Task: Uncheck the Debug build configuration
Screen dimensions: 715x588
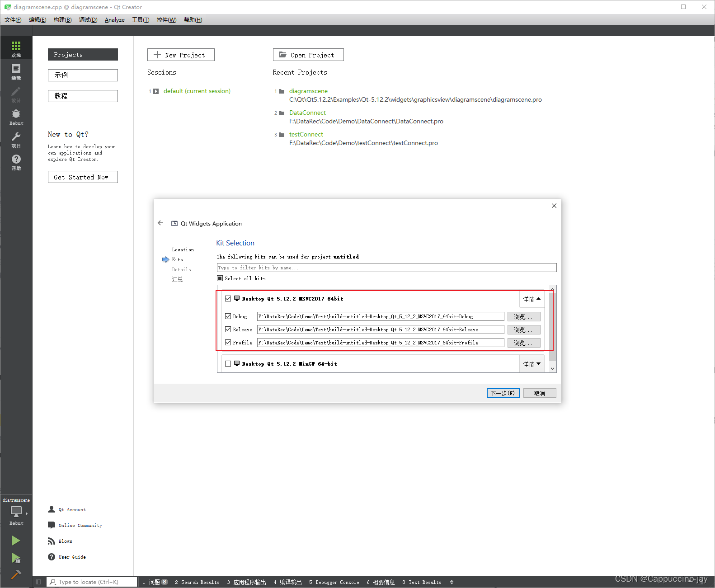Action: point(228,316)
